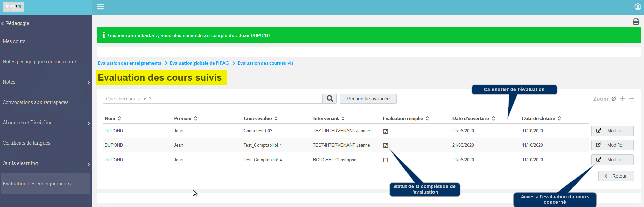Open Mes cours in sidebar
Viewport: 644px width, 207px height.
(x=14, y=41)
